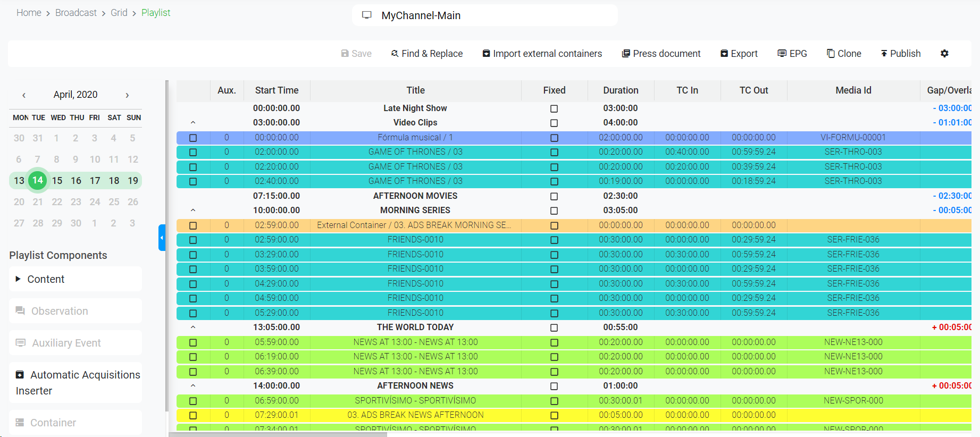
Task: Click the horizontal scrollbar below the playlist
Action: 278,434
